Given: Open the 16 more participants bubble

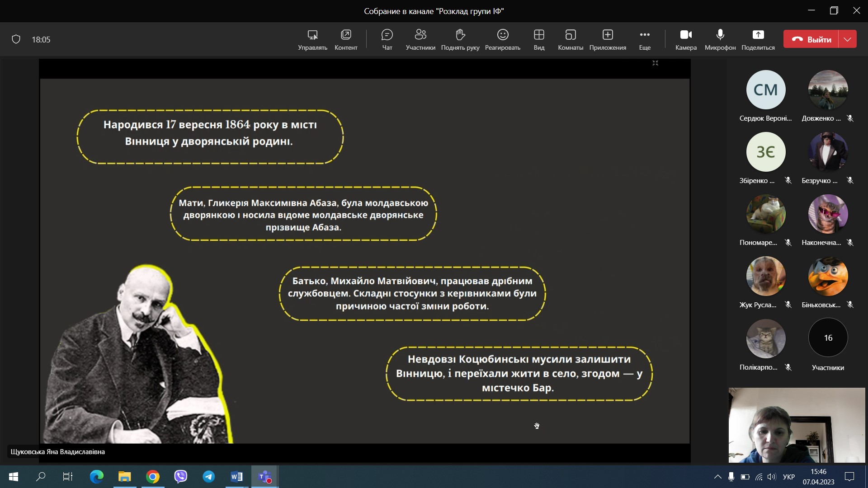Looking at the screenshot, I should pos(827,338).
